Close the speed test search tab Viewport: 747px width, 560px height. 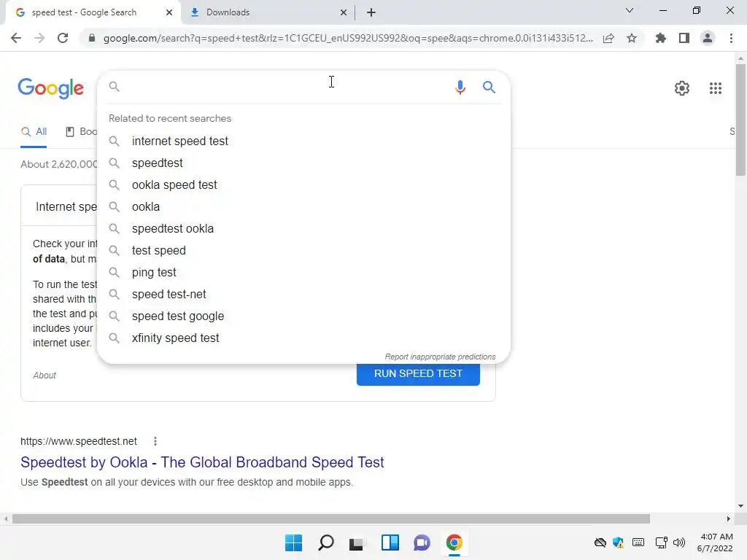[x=169, y=12]
